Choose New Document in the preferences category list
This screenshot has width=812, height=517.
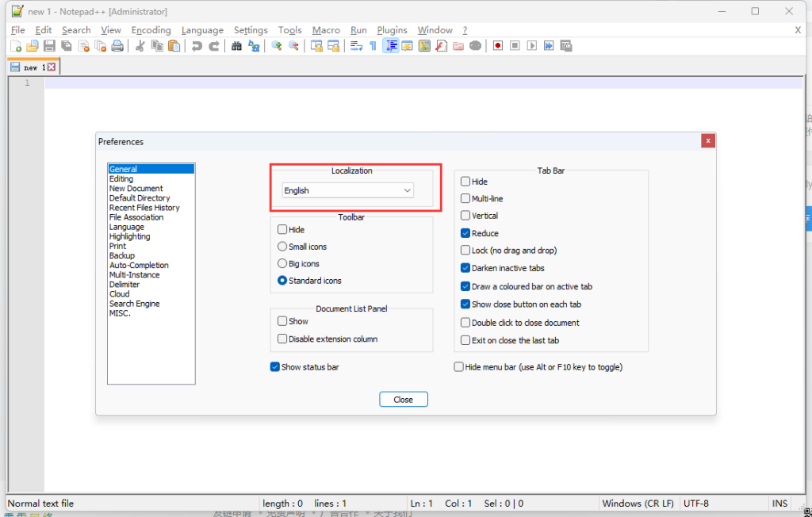tap(136, 189)
